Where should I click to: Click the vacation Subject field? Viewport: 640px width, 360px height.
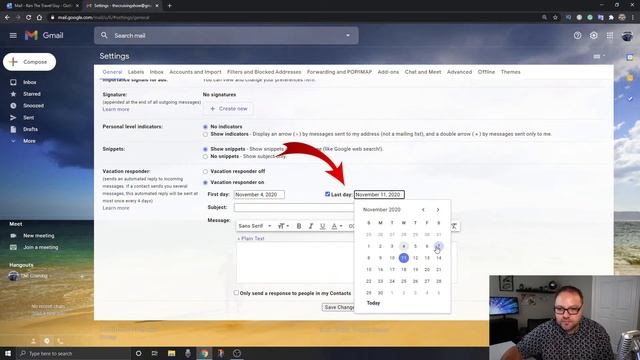(x=294, y=207)
